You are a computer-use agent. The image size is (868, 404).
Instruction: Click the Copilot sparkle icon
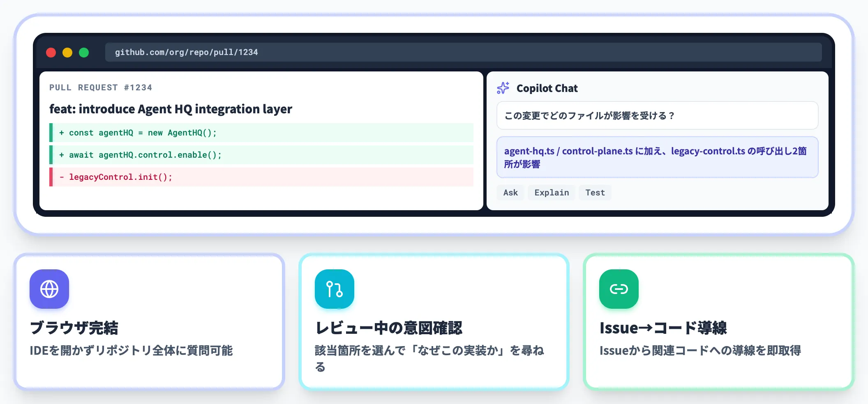click(x=503, y=88)
